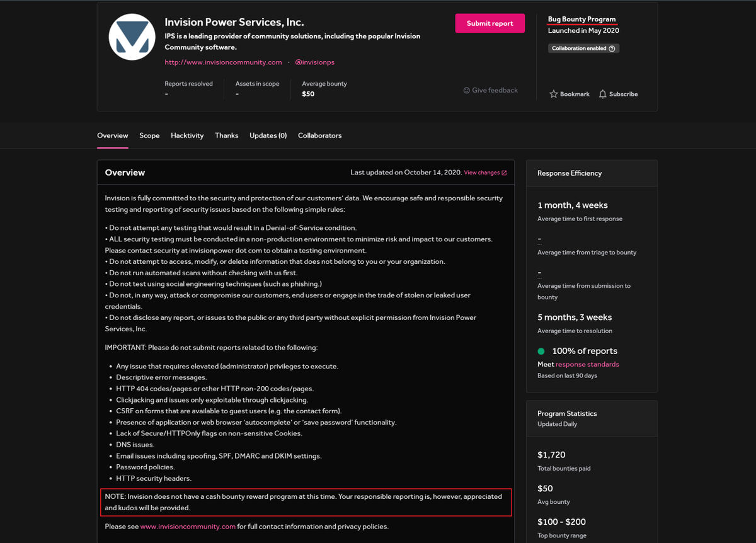Click the Invision Power Services logo avatar
756x543 pixels.
coord(132,37)
